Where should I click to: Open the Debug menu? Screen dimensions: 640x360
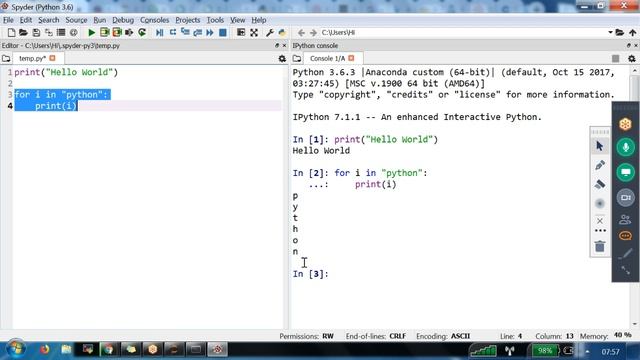click(x=123, y=20)
